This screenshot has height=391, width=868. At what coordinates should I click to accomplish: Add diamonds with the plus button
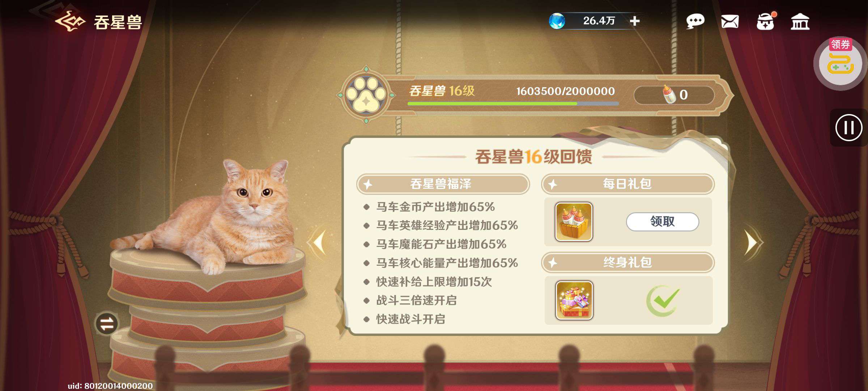[635, 21]
